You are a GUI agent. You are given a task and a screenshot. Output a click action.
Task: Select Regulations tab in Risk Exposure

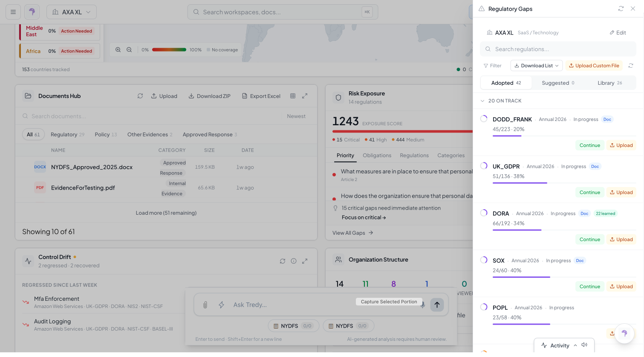[x=414, y=155]
